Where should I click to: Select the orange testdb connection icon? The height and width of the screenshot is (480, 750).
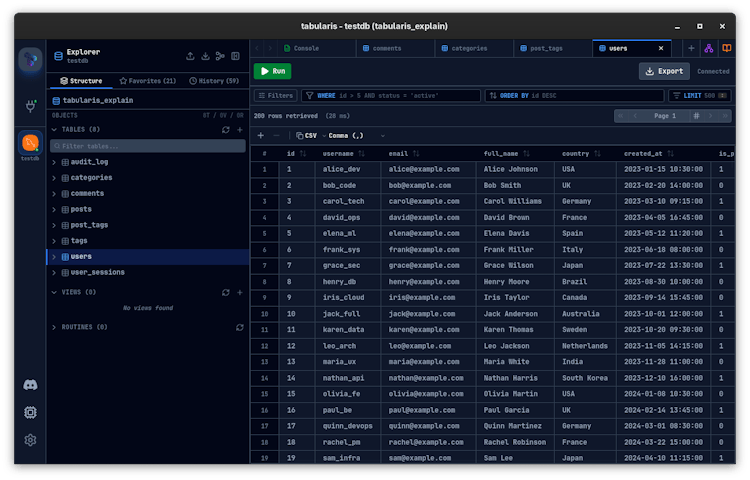tap(30, 142)
